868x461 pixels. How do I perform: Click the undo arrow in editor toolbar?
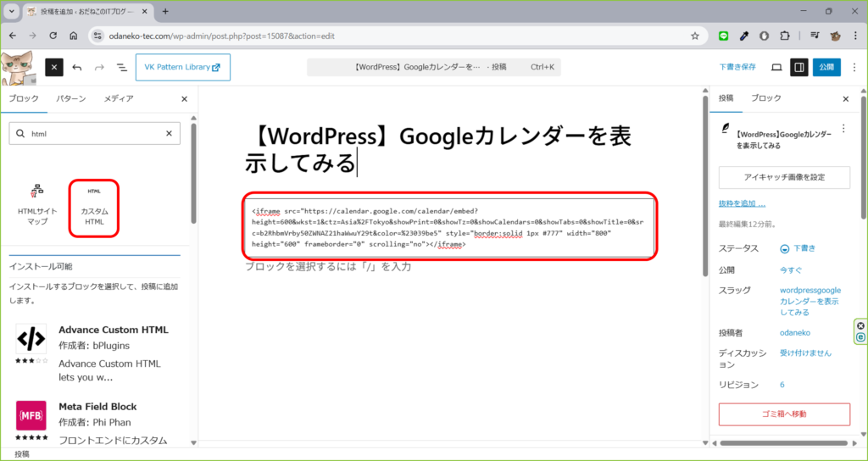coord(77,68)
